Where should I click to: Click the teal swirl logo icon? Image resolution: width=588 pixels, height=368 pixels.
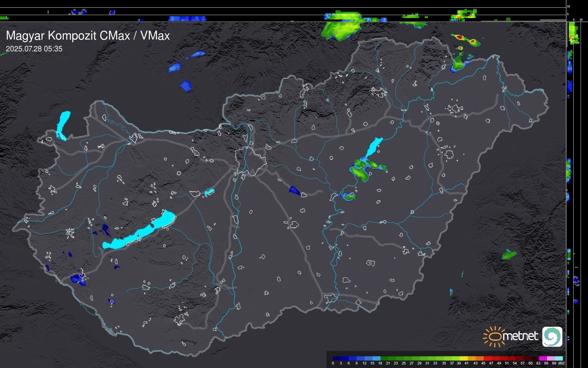click(x=552, y=336)
